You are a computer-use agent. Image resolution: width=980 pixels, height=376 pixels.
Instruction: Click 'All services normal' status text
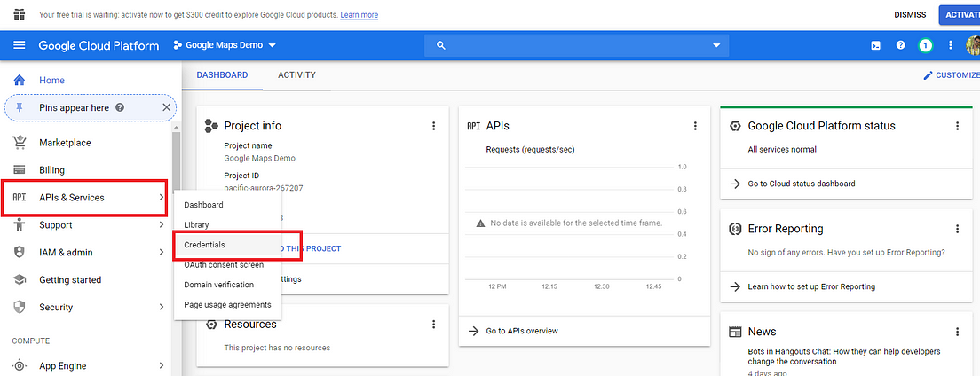[x=782, y=149]
